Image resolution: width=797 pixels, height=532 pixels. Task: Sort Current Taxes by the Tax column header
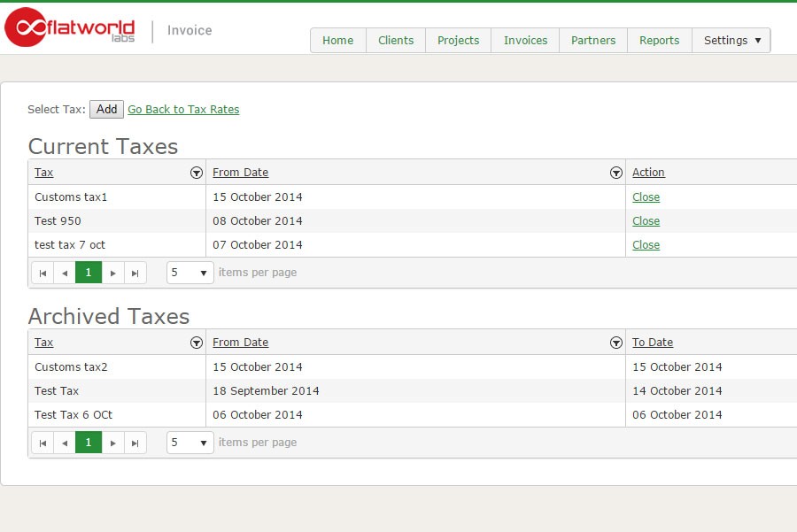[x=43, y=173]
